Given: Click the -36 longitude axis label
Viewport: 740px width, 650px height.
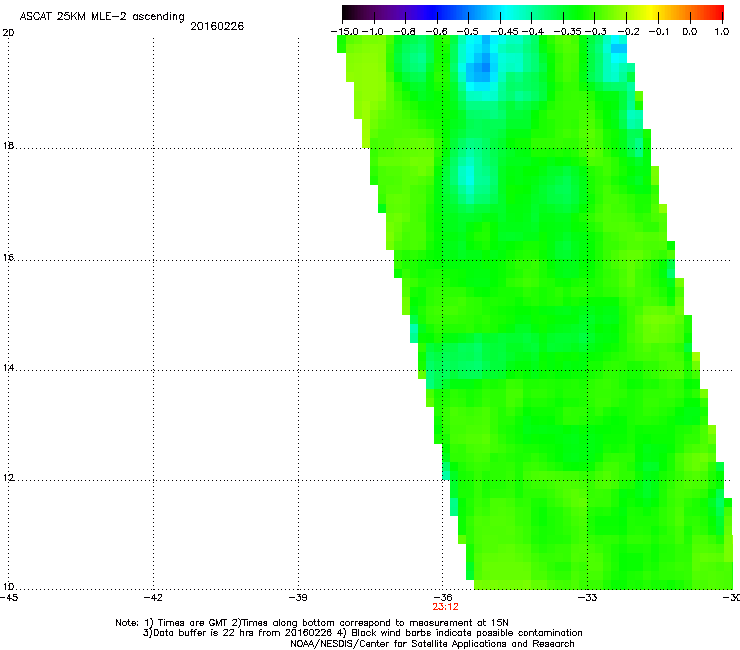Looking at the screenshot, I should click(x=443, y=597).
